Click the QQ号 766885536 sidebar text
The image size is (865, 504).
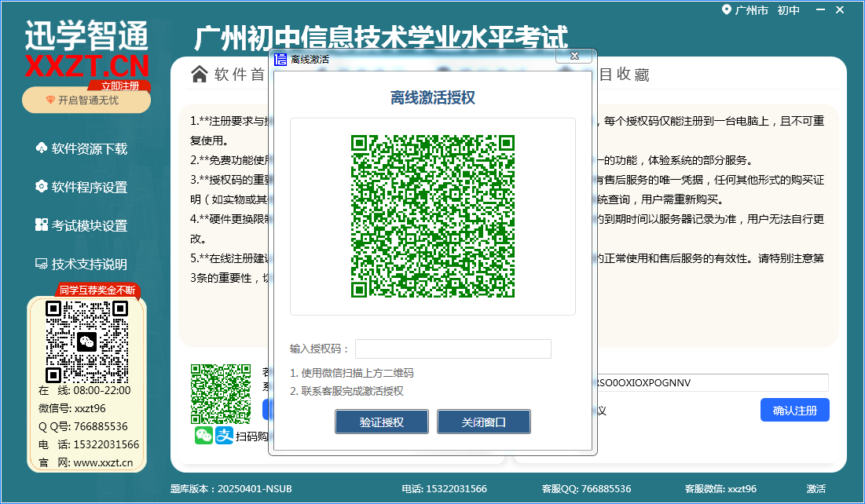[x=82, y=427]
